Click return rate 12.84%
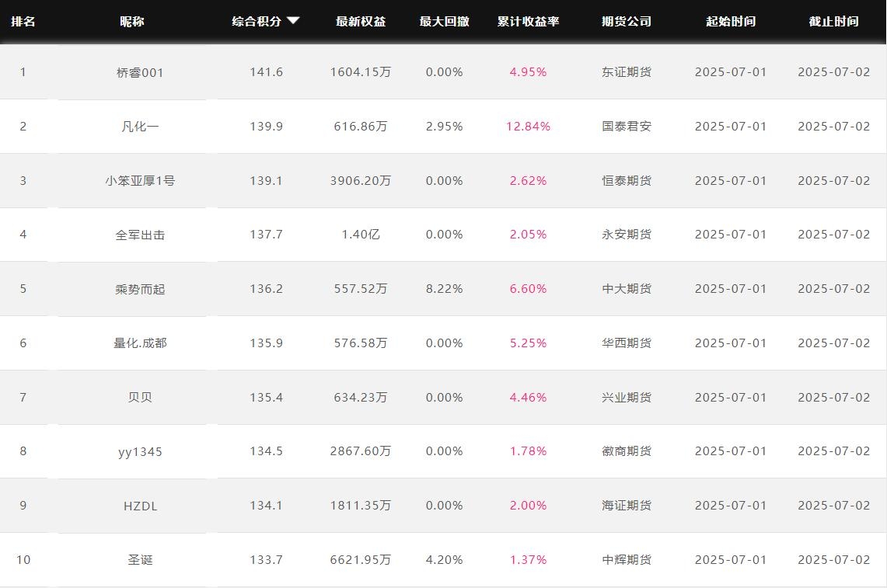This screenshot has width=887, height=588. (528, 127)
